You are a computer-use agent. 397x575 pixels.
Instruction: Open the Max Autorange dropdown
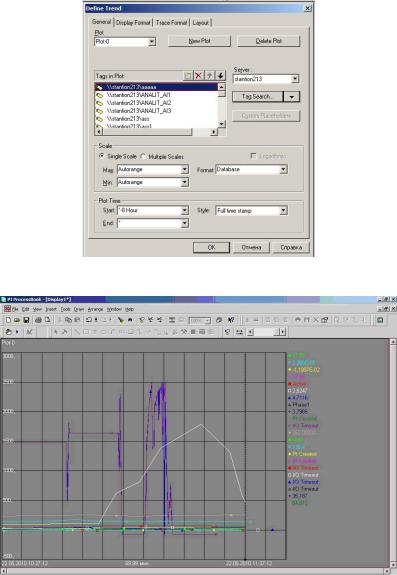[x=185, y=169]
